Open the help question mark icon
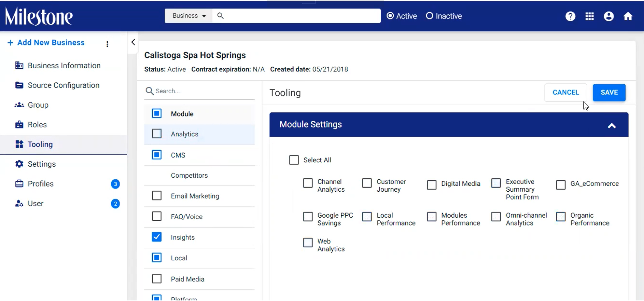The image size is (644, 301). [570, 16]
